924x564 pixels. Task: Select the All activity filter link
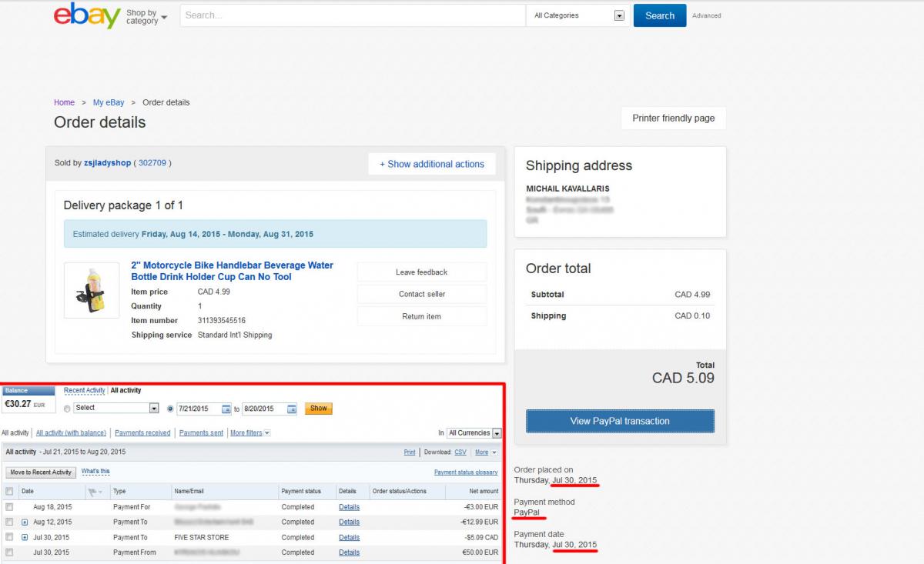click(x=15, y=433)
